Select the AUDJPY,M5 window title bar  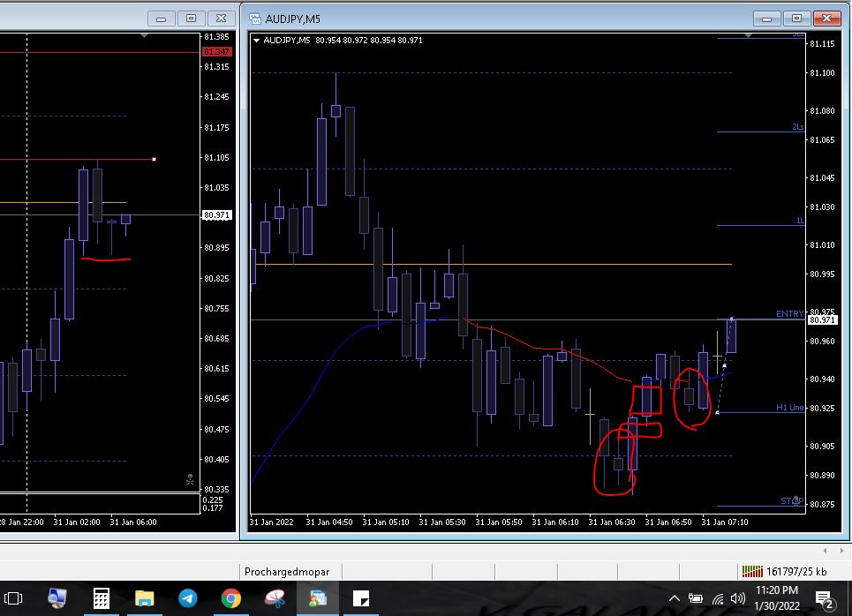click(x=494, y=19)
